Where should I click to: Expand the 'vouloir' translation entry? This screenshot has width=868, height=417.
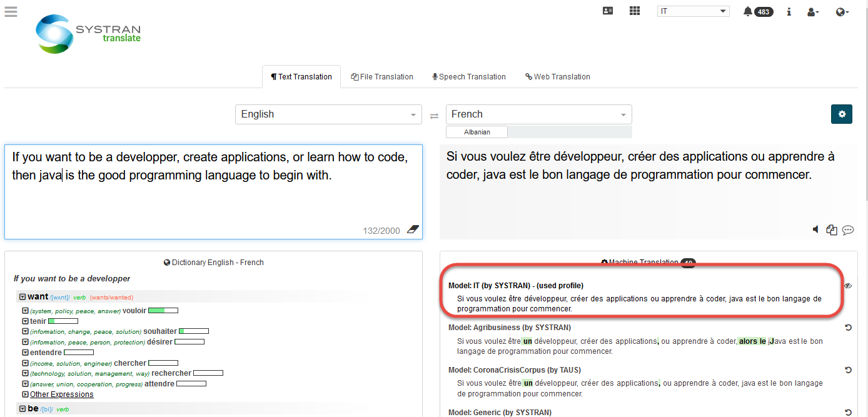[25, 311]
